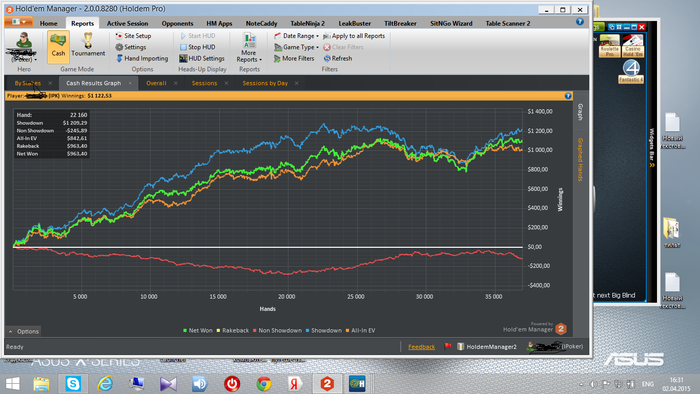Switch to the Overall report tab
Viewport: 700px width, 394px height.
(x=156, y=83)
